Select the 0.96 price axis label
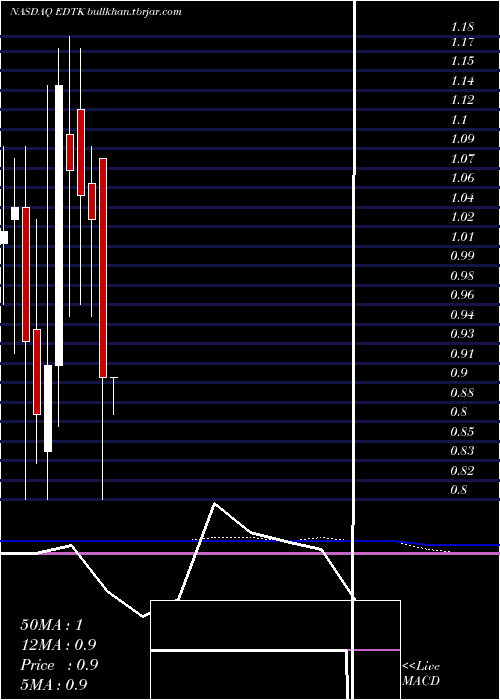This screenshot has width=500, height=700. coord(462,295)
